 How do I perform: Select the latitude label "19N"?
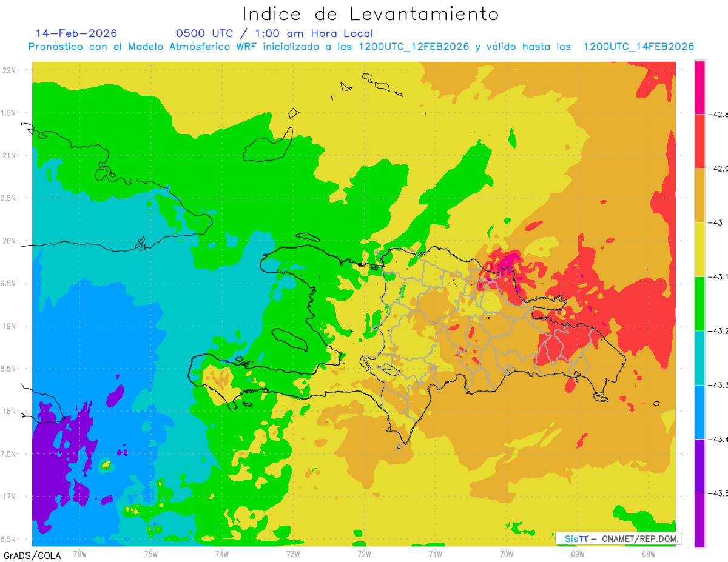pyautogui.click(x=10, y=326)
